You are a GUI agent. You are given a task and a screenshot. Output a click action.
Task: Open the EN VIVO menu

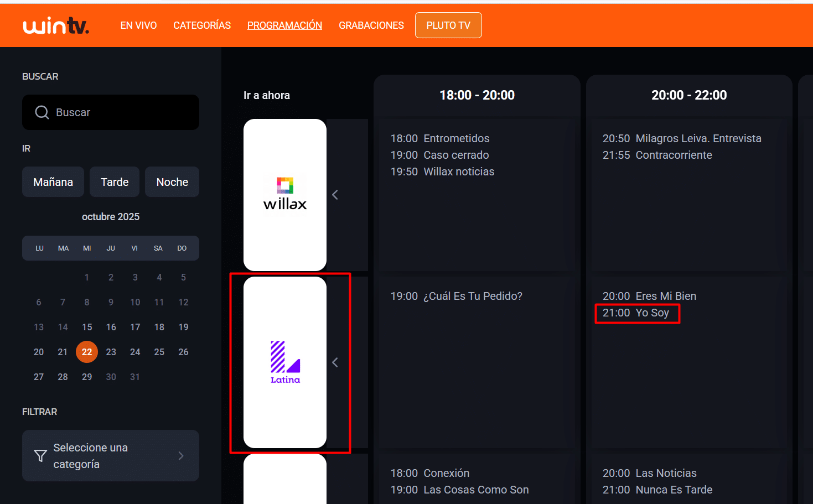(138, 25)
